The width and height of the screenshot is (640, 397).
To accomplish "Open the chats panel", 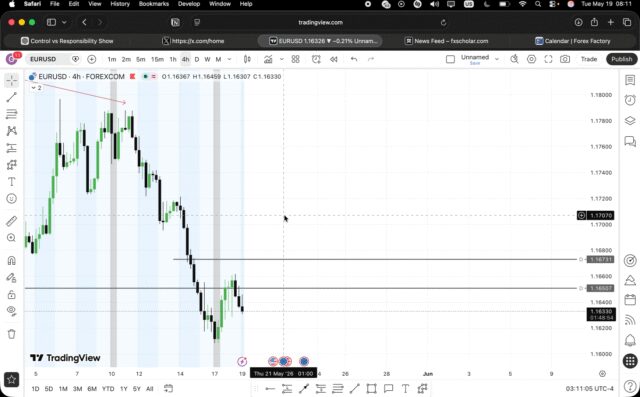I will tap(630, 141).
